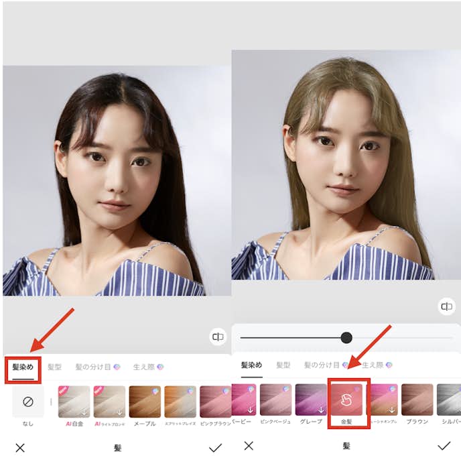The image size is (461, 476).
Task: Apply the AI白金 platinum hair color
Action: [x=74, y=402]
